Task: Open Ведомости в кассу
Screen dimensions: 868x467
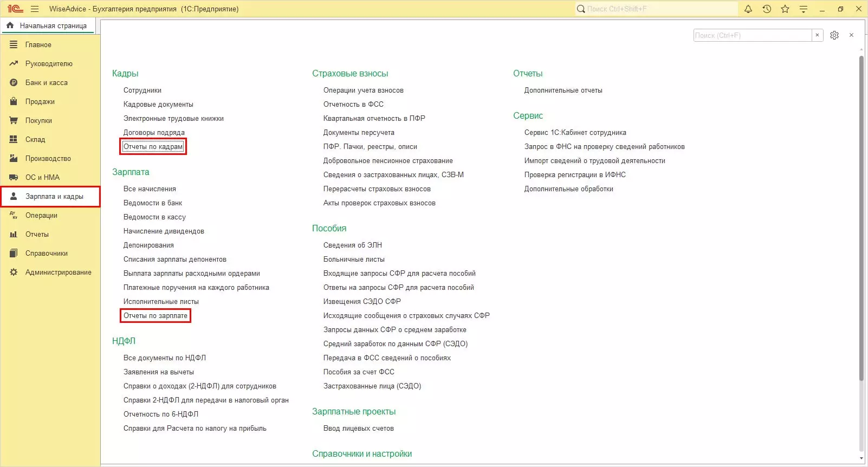Action: (154, 217)
